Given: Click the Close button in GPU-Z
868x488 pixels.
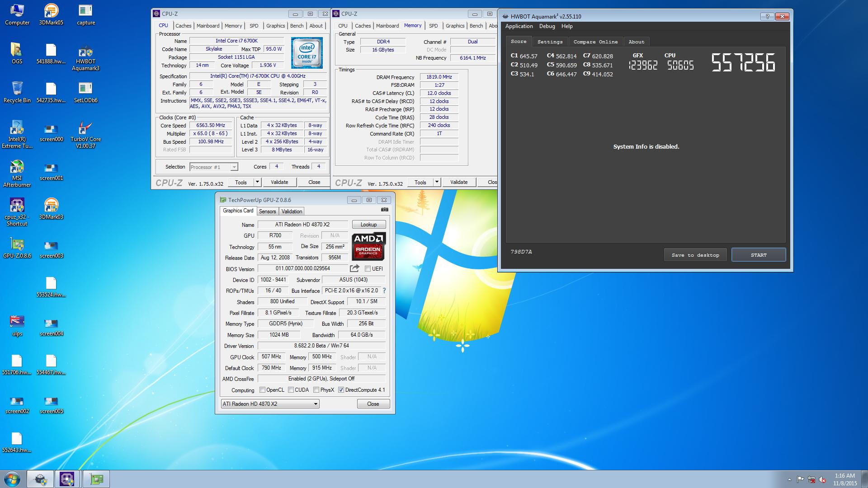Looking at the screenshot, I should coord(373,404).
